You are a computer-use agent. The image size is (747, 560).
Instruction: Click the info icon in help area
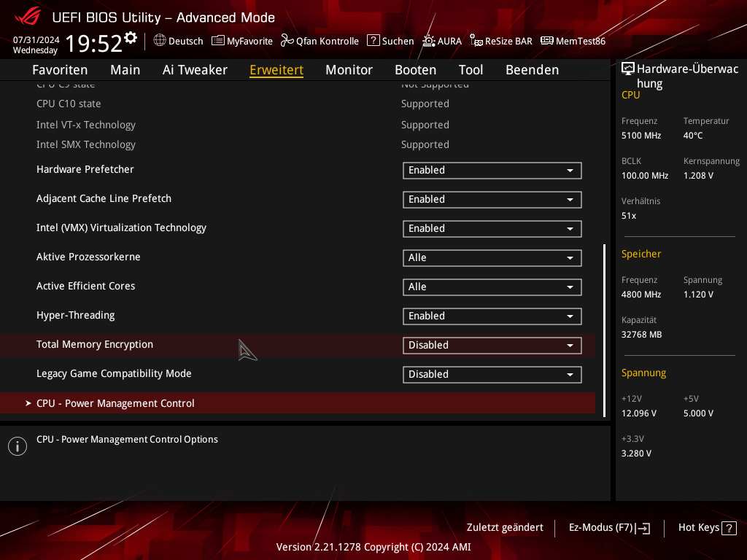point(18,446)
